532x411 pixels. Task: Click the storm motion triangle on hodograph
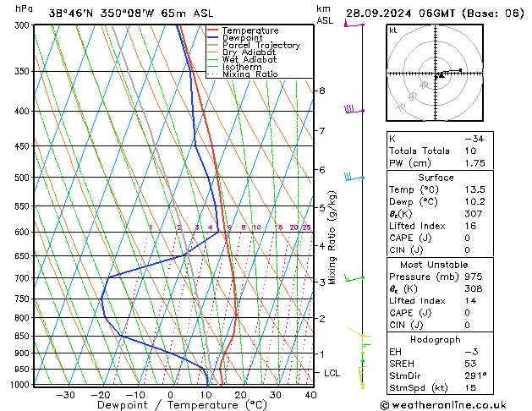click(441, 75)
